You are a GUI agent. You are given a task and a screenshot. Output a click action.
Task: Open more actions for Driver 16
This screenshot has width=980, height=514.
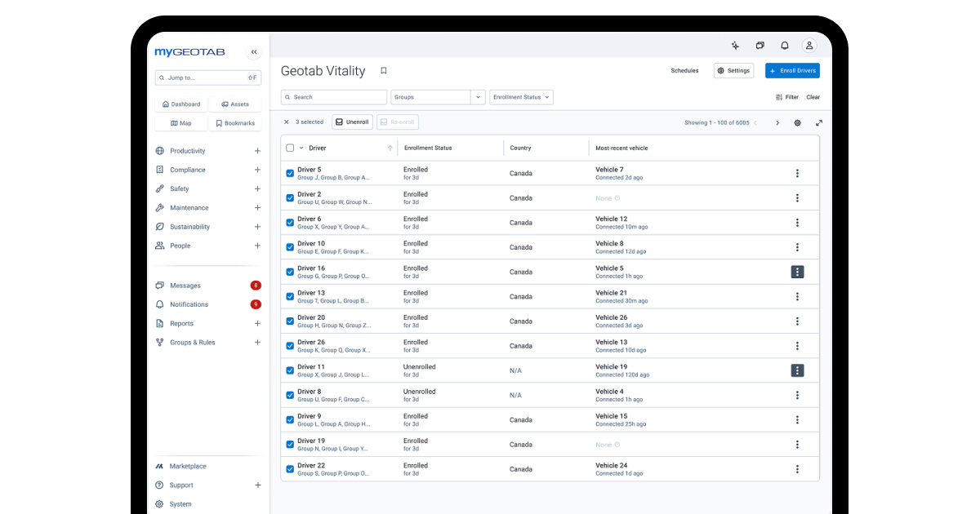tap(797, 272)
